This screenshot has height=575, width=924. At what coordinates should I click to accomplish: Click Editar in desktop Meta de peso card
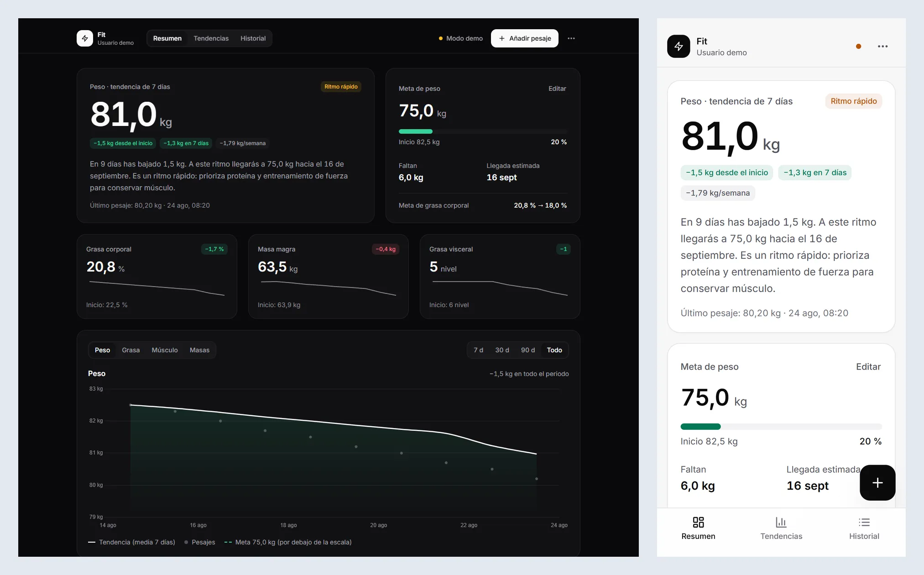pyautogui.click(x=557, y=89)
